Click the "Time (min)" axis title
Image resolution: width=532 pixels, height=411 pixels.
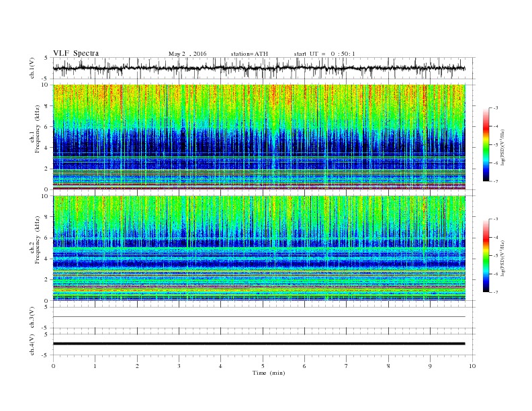269,373
